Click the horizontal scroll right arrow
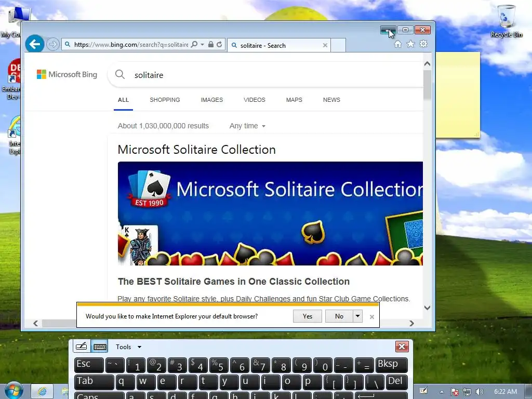 point(411,323)
